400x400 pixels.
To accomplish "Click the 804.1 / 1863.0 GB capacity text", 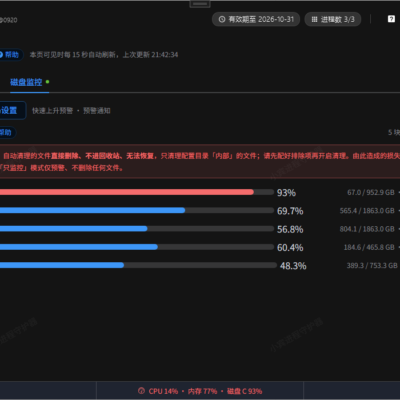I will 367,229.
